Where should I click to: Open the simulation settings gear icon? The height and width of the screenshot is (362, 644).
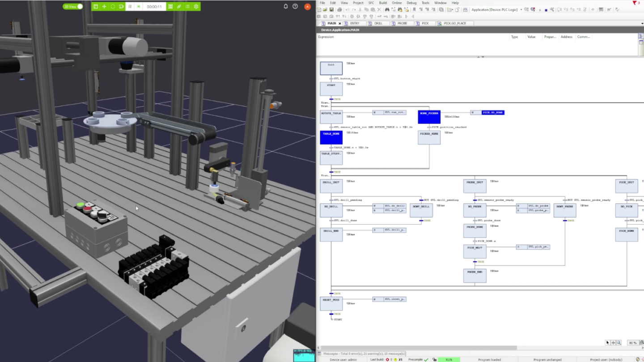[196, 6]
